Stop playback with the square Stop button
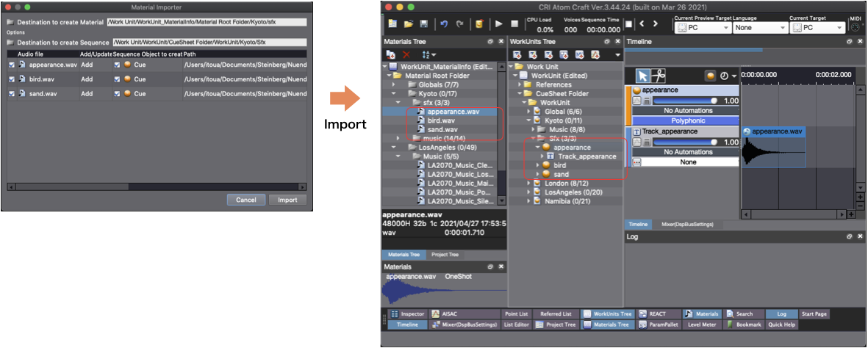This screenshot has height=348, width=868. [514, 23]
